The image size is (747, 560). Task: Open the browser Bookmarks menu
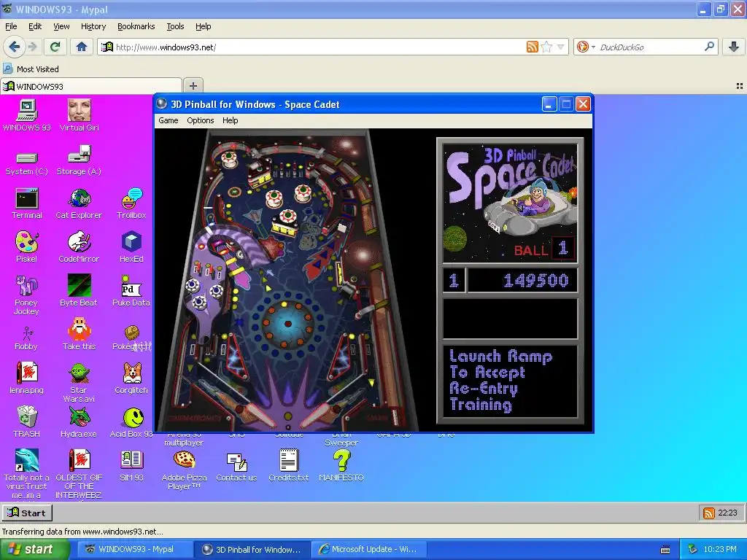coord(136,26)
